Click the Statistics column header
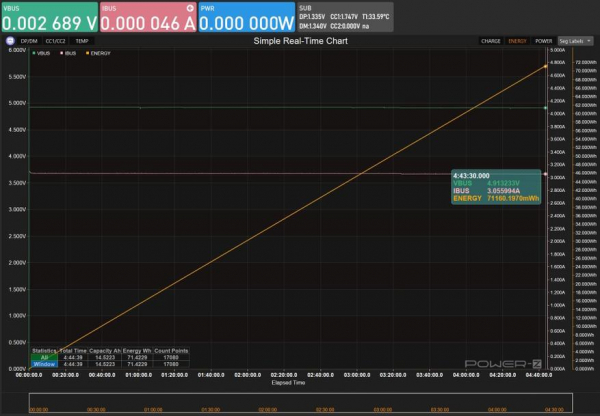600x416 pixels. (44, 351)
